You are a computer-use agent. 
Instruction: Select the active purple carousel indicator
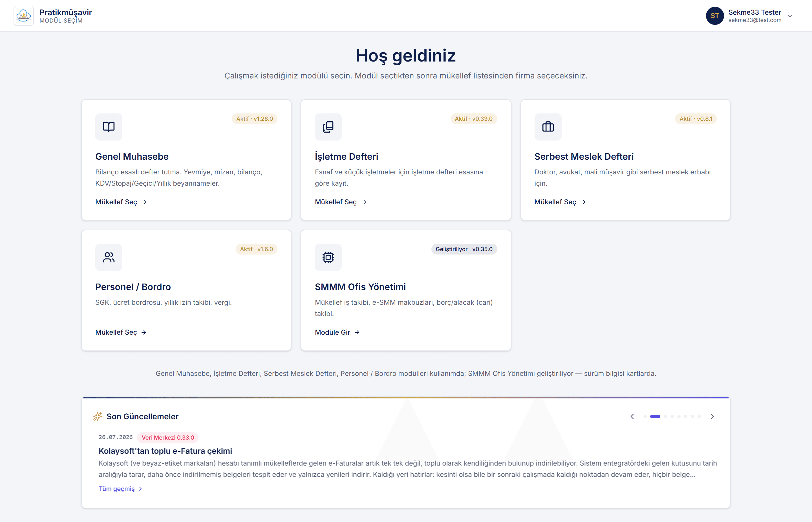(655, 416)
